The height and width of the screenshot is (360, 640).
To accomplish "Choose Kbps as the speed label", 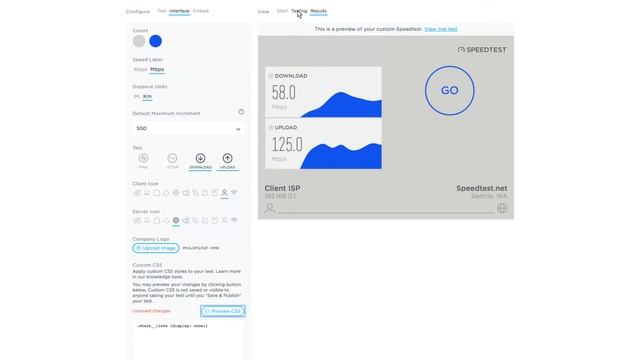I will pyautogui.click(x=140, y=69).
